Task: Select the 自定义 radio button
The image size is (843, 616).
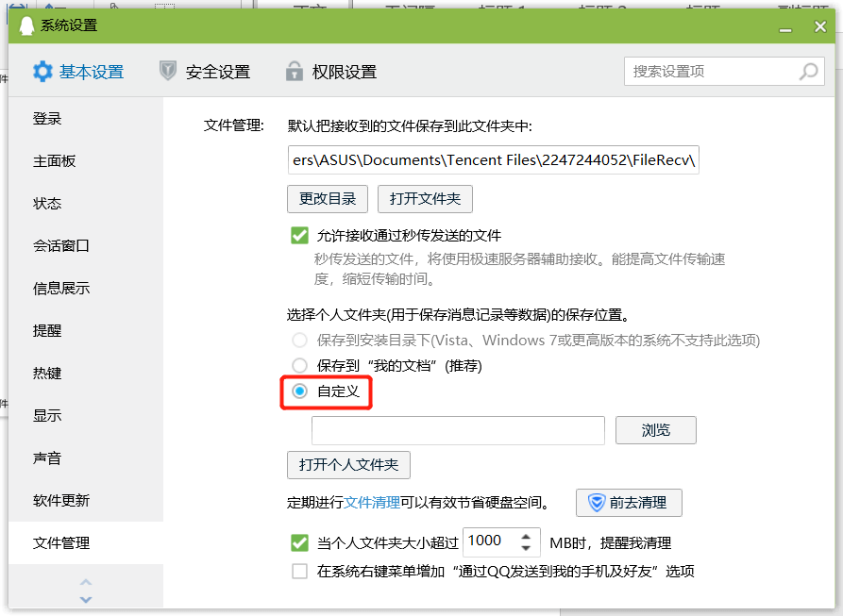Action: coord(299,391)
